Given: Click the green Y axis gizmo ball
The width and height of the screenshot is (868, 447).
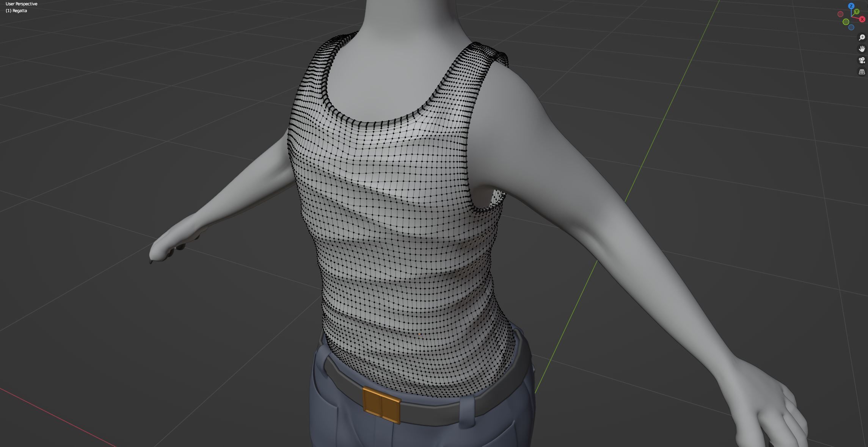Looking at the screenshot, I should tap(857, 12).
